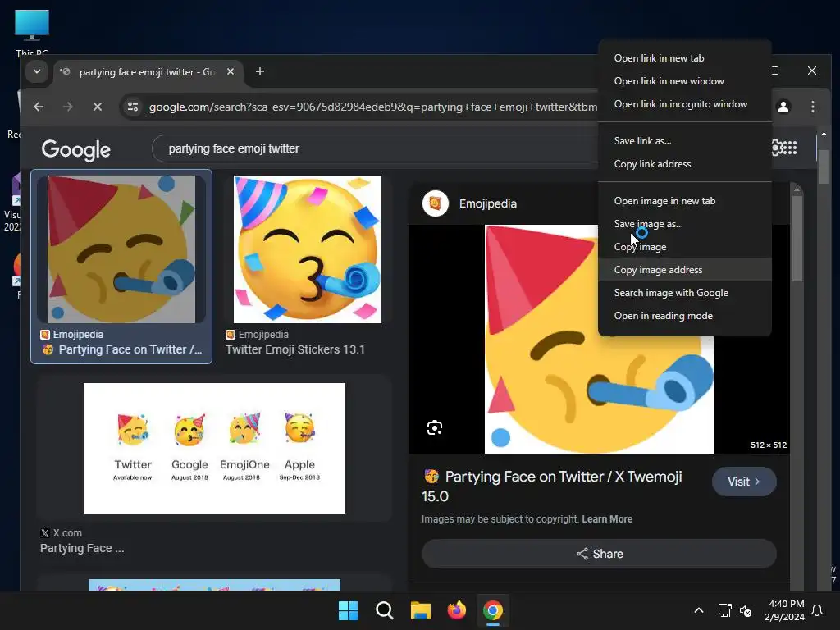840x630 pixels.
Task: Click the page scrollbar up arrow
Action: pyautogui.click(x=824, y=134)
